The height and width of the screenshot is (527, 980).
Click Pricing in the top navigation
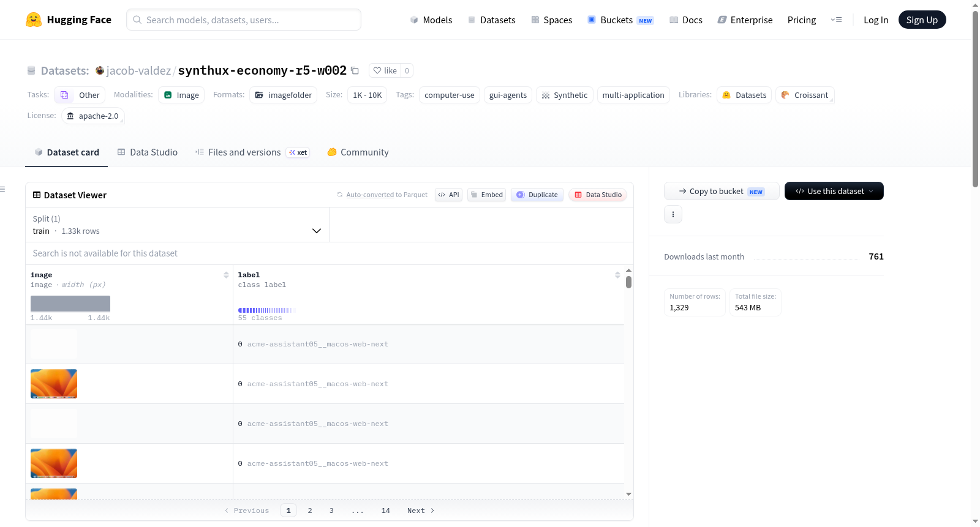click(802, 20)
